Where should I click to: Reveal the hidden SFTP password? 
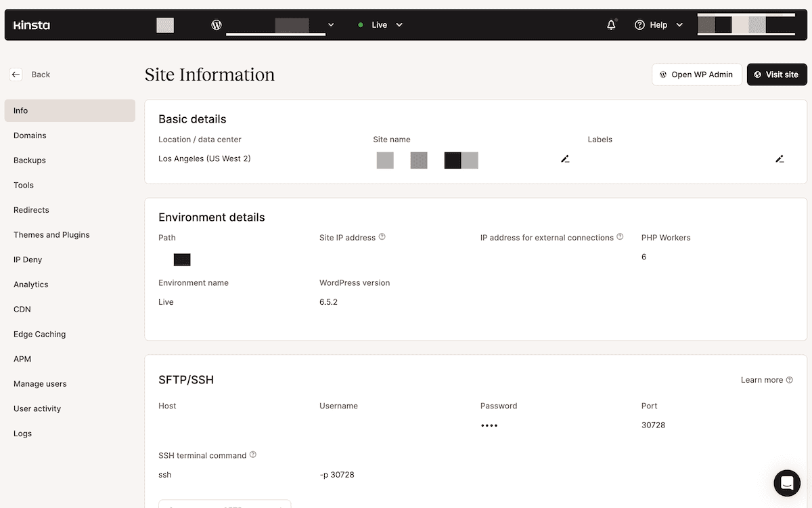(489, 425)
